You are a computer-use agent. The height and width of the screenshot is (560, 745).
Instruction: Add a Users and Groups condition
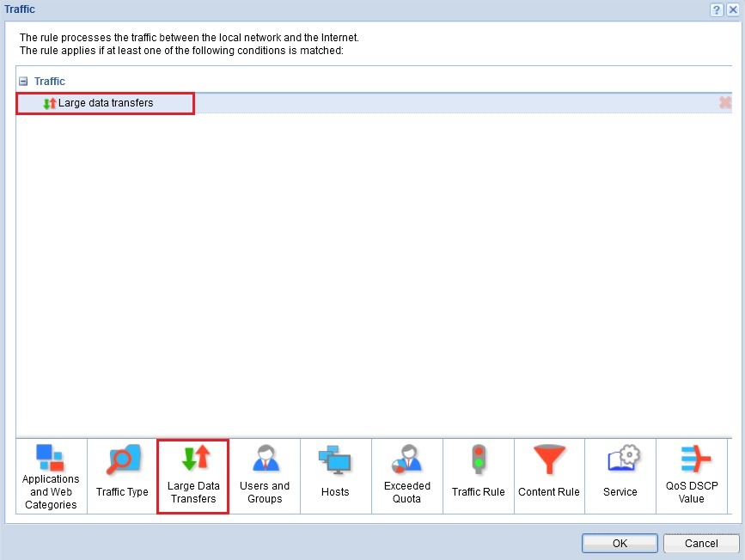[264, 475]
